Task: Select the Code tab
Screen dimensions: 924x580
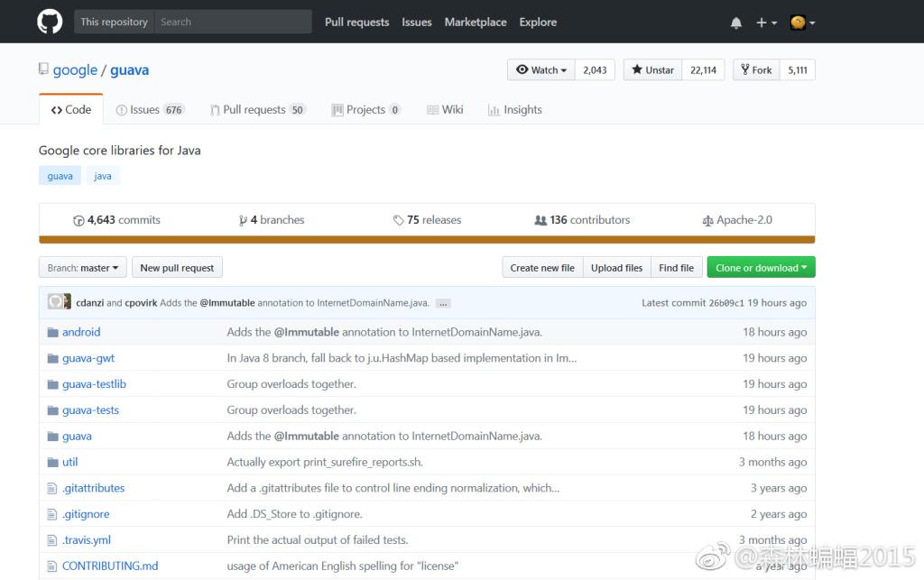Action: [71, 109]
